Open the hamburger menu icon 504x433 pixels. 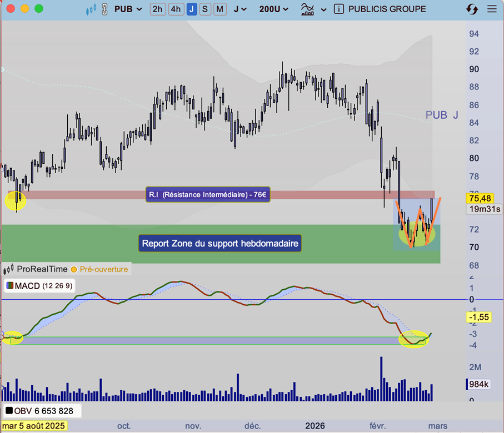click(491, 9)
